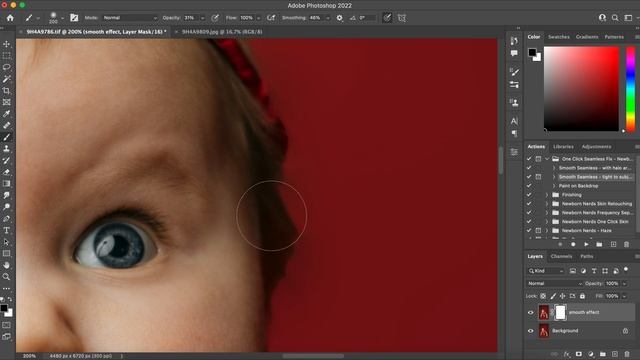Expand Finishing action folder
The image size is (640, 360).
[x=547, y=195]
